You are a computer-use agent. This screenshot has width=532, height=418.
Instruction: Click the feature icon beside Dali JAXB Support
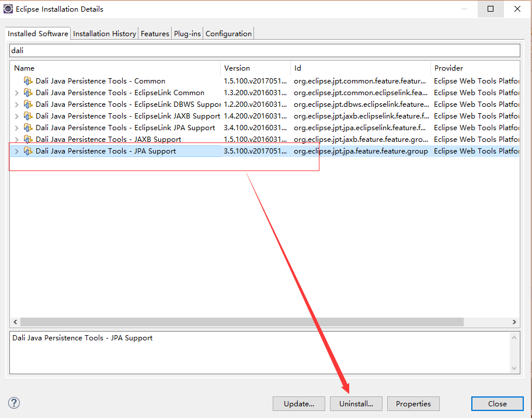(28, 140)
